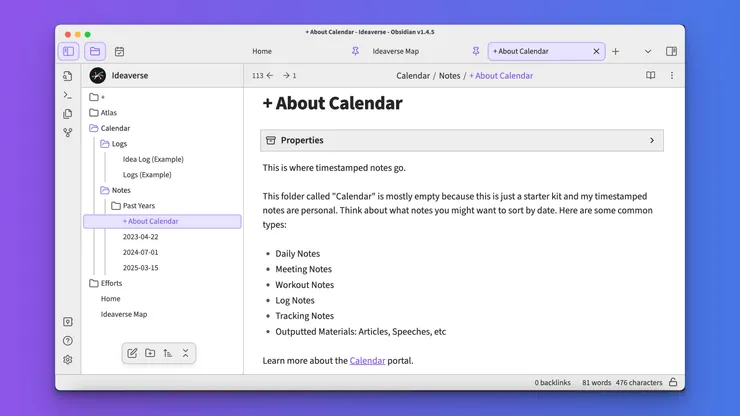Open the more options menu for note
The height and width of the screenshot is (416, 740).
(672, 76)
